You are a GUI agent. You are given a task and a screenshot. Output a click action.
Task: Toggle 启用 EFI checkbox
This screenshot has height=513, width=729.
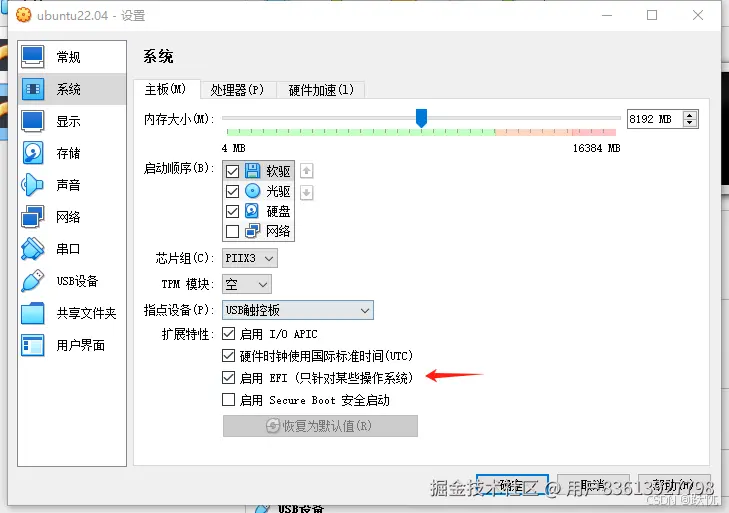click(228, 378)
